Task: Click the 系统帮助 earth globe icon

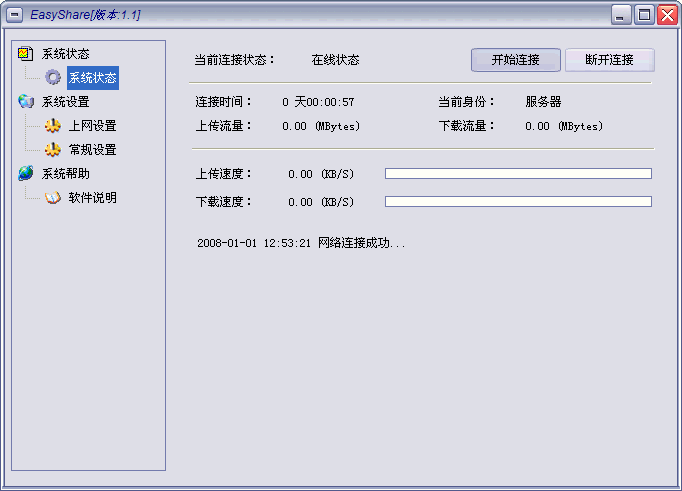Action: click(26, 173)
